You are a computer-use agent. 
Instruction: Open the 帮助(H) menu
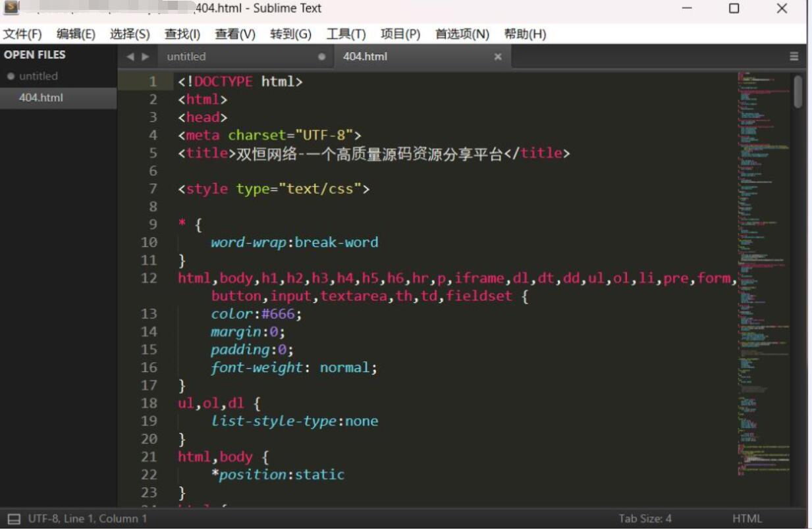tap(525, 34)
